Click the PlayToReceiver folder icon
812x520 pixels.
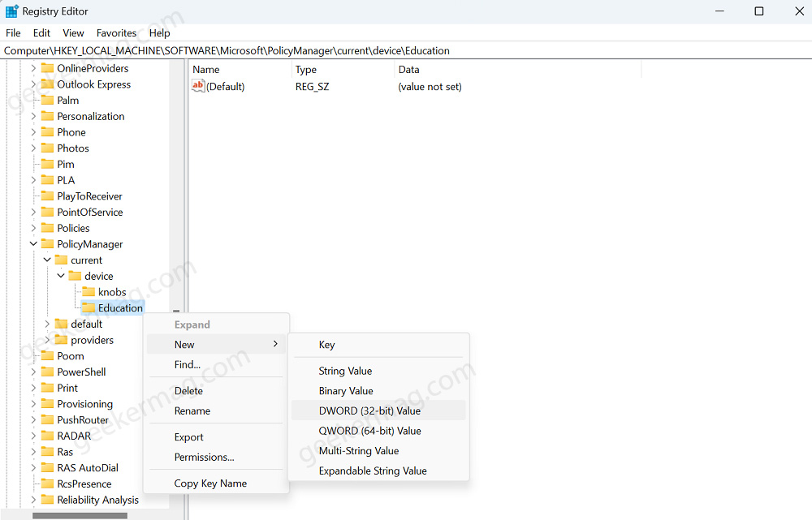click(x=48, y=196)
